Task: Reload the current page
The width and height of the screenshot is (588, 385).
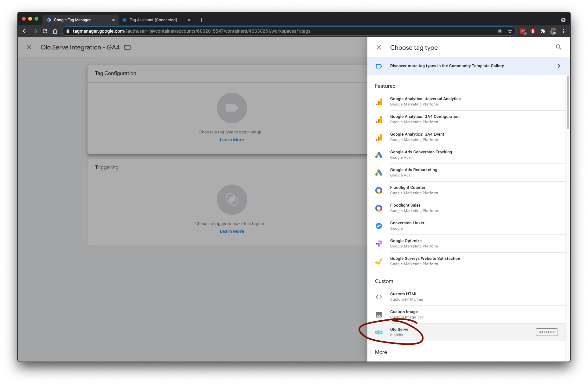Action: (x=45, y=31)
